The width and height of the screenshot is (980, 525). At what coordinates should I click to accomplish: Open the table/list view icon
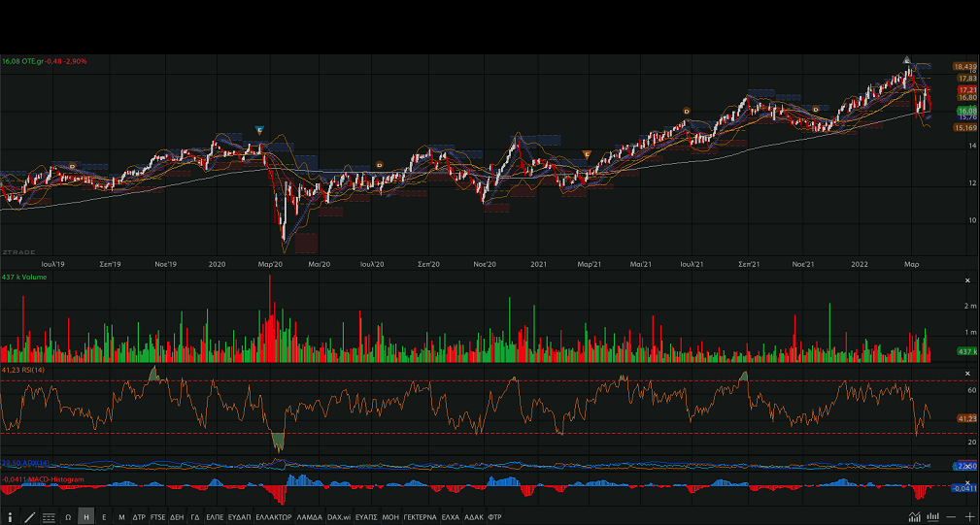49,517
